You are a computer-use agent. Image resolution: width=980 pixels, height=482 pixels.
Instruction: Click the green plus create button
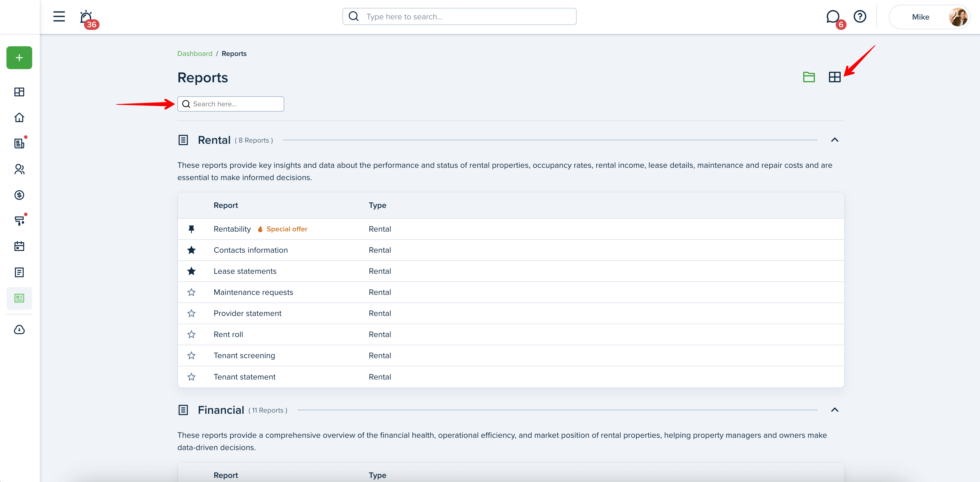(19, 57)
